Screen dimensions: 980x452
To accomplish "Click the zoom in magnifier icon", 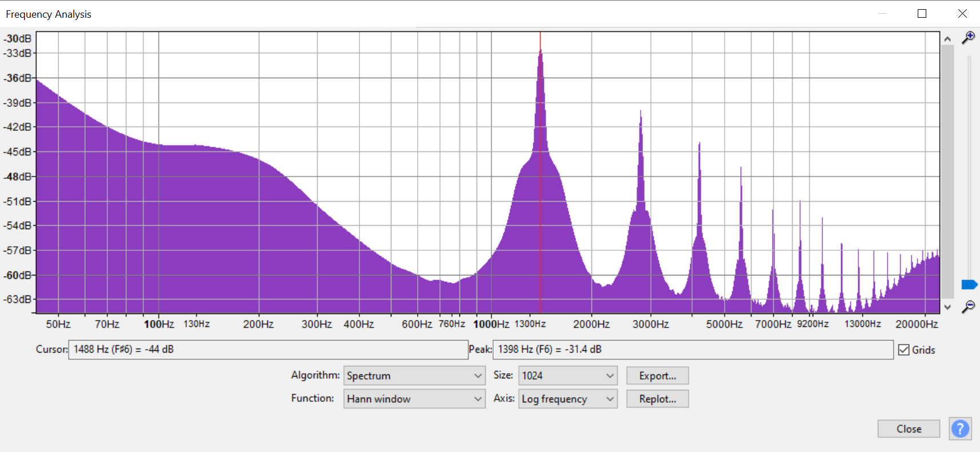I will [968, 38].
